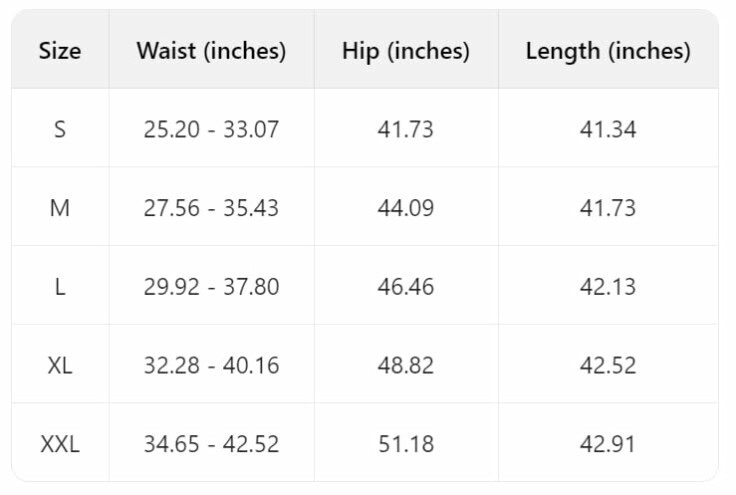Select the XXL size cell

60,444
